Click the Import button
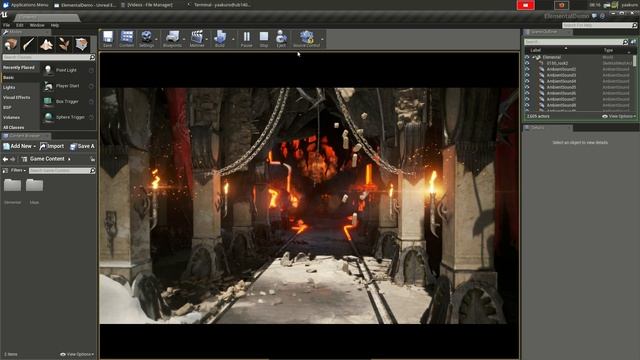 (52, 146)
